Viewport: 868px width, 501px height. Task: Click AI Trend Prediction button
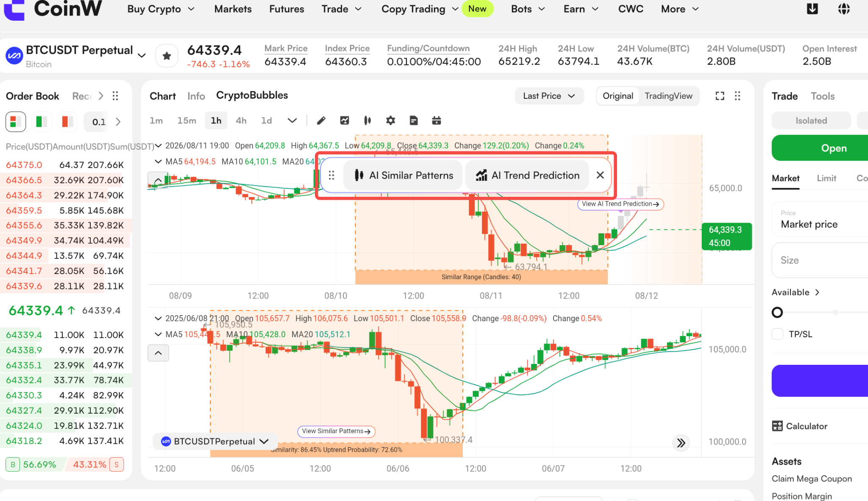point(527,175)
